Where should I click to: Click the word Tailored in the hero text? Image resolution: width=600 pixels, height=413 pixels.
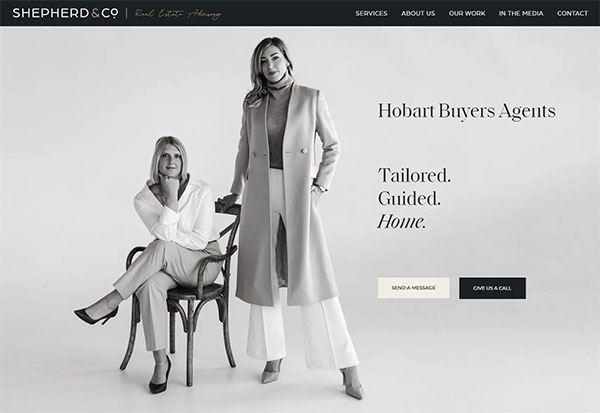tap(414, 176)
